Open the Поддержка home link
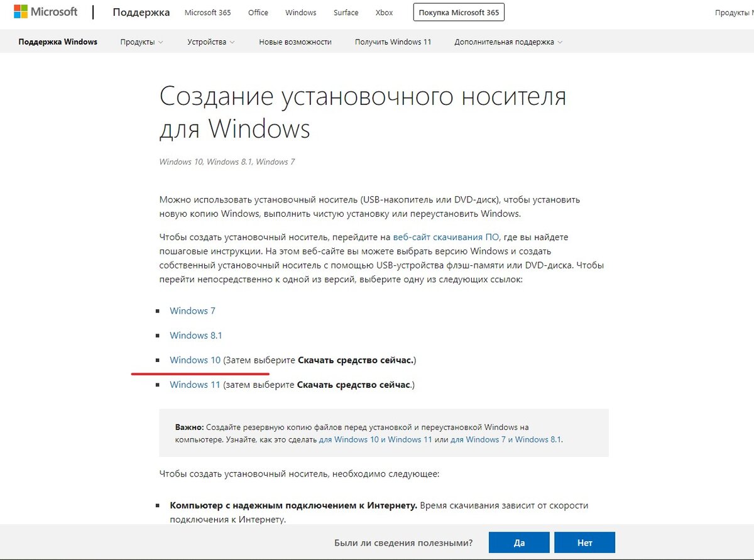Screen dimensions: 754x560 click(141, 13)
